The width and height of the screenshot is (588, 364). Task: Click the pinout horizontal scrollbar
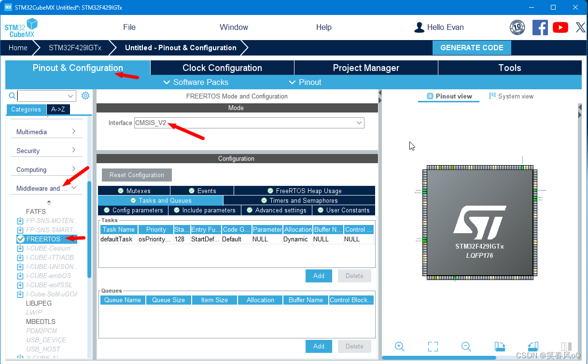pos(439,358)
